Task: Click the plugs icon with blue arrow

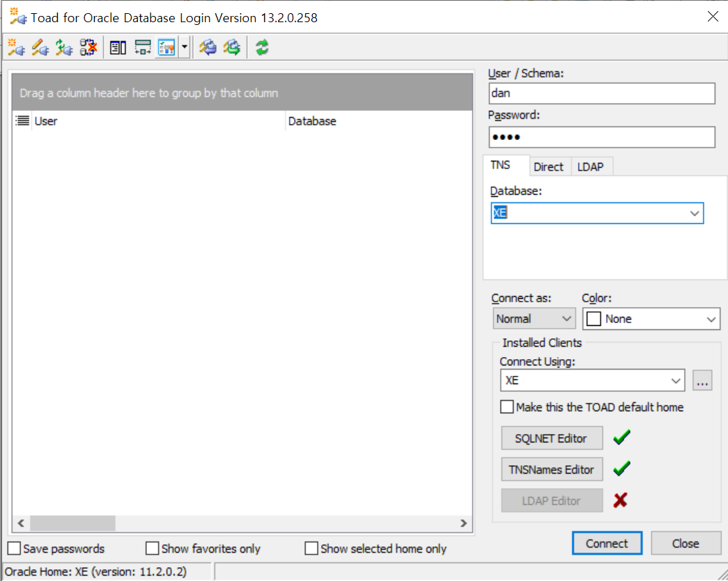Action: tap(208, 47)
